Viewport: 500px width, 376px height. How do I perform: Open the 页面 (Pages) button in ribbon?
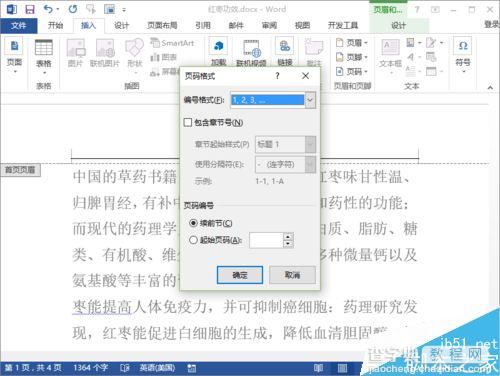click(14, 55)
